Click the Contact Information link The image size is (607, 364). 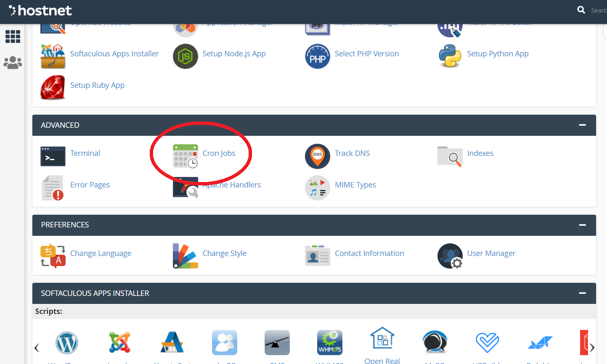pyautogui.click(x=369, y=253)
